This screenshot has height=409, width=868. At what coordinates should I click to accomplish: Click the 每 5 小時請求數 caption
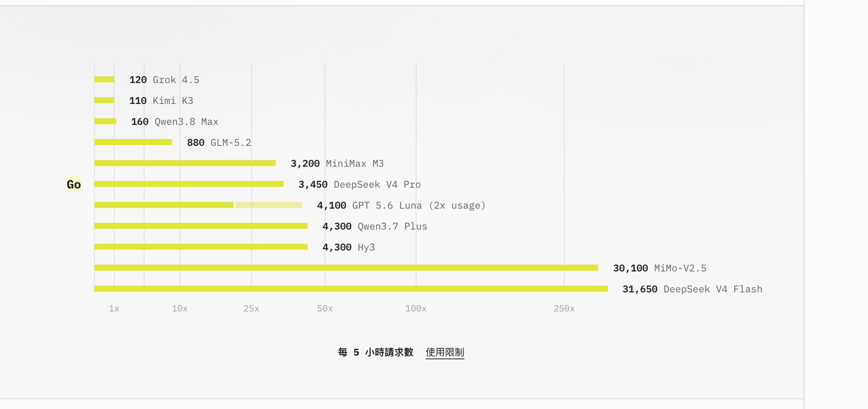375,352
